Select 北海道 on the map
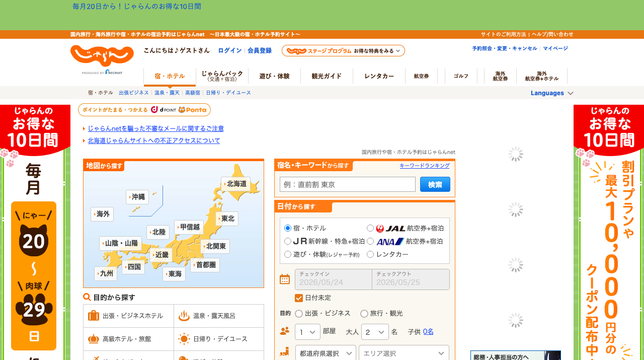 pyautogui.click(x=235, y=184)
